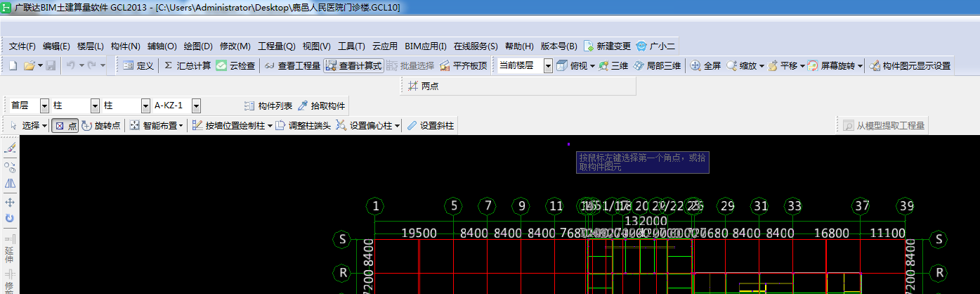Viewport: 980px width, 294px height.
Task: Click the 缩放 zoom magnifier icon
Action: (731, 65)
